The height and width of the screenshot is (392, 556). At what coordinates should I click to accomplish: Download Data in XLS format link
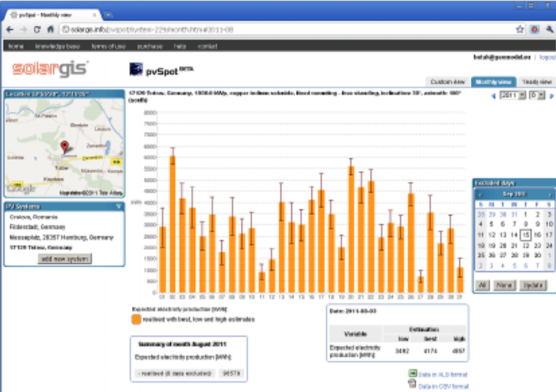click(443, 375)
